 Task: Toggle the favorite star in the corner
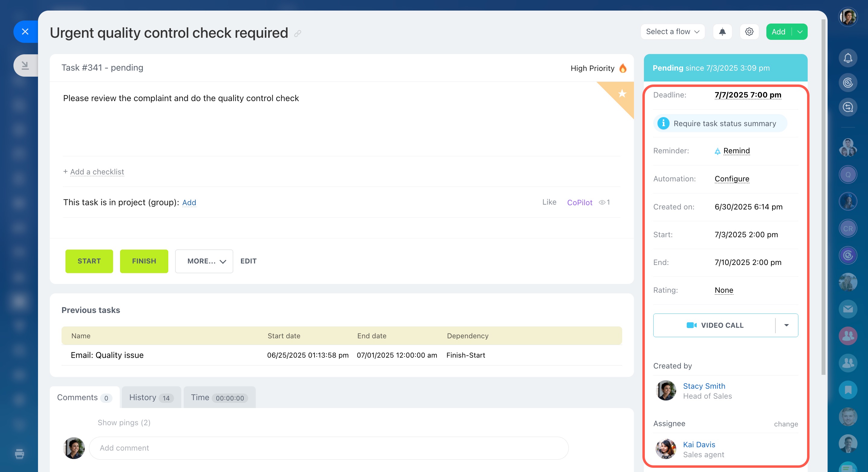pos(622,93)
